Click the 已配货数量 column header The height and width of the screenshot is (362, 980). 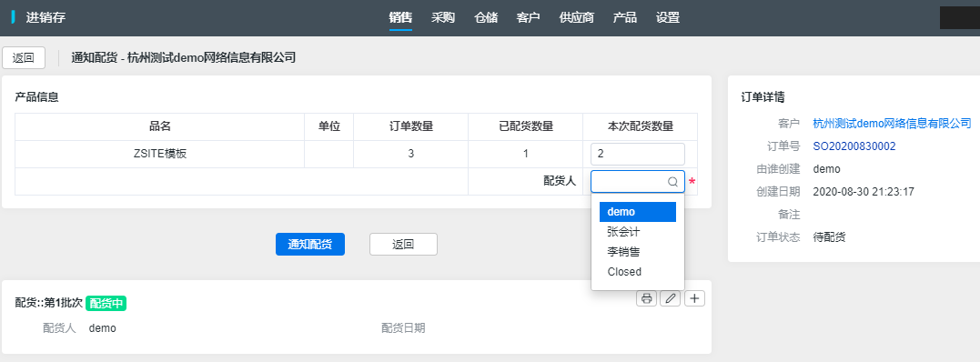click(525, 126)
